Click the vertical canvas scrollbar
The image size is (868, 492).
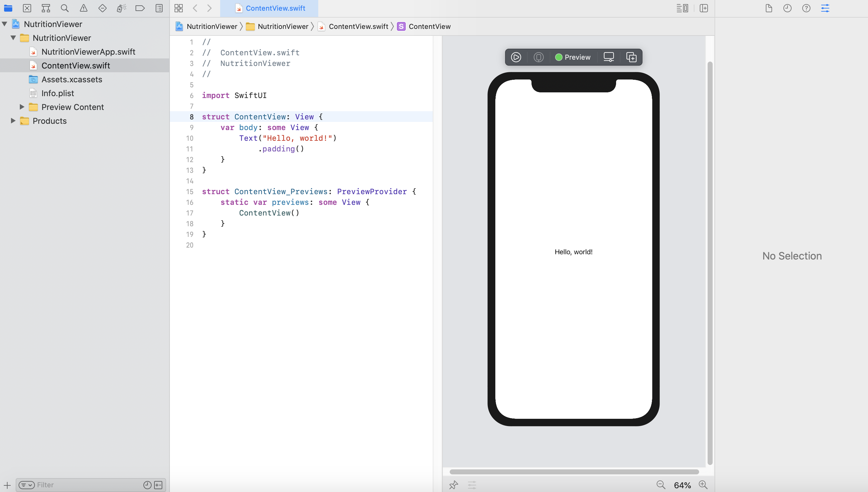710,263
